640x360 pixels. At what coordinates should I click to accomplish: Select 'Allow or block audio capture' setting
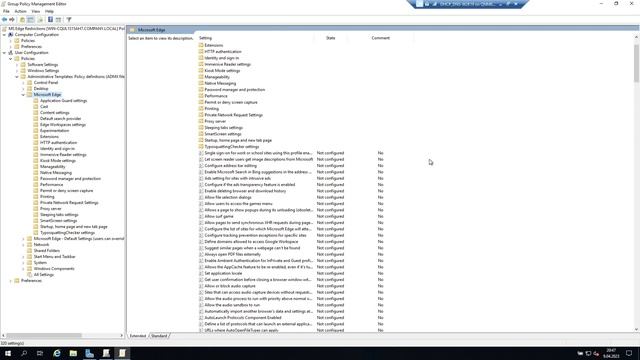click(x=230, y=286)
